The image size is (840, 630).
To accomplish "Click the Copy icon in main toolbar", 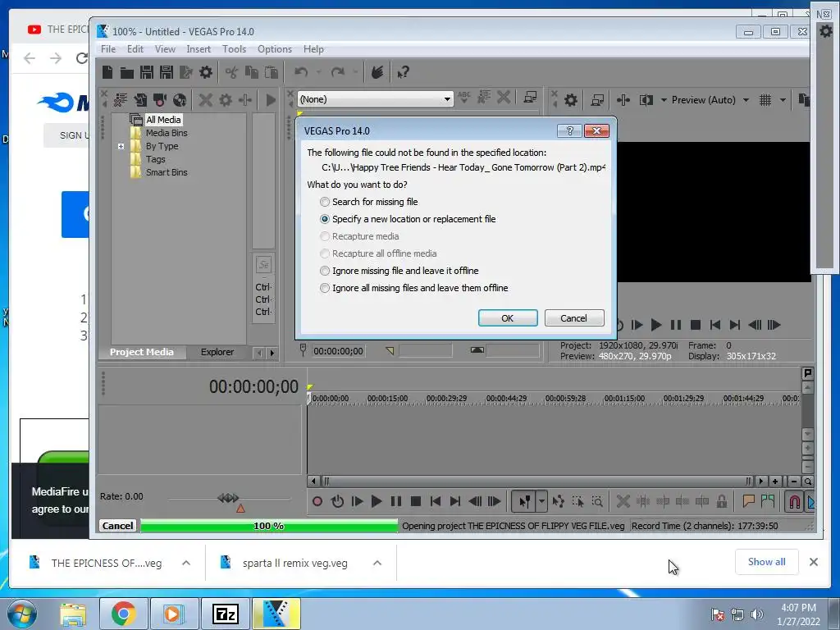I will coord(251,72).
